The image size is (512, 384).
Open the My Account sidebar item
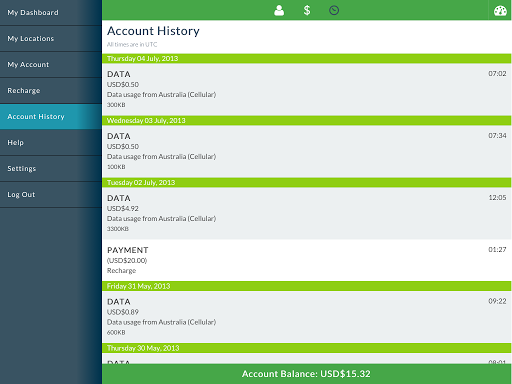tap(51, 65)
